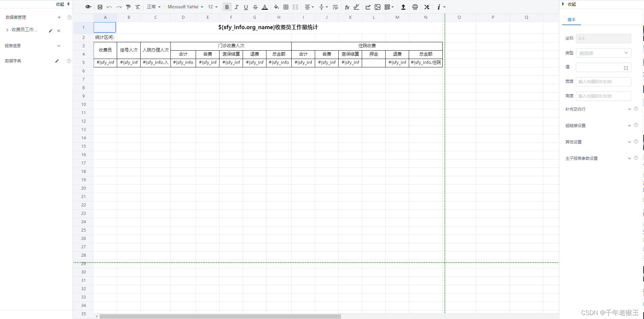The height and width of the screenshot is (319, 644).
Task: Redo the last undone action
Action: tap(119, 7)
